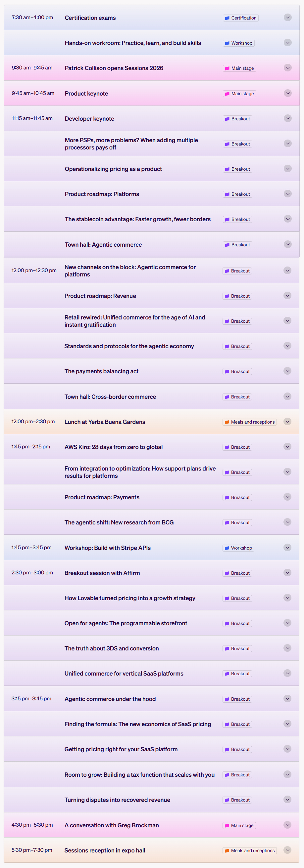Click the Certification tag flag icon
This screenshot has width=304, height=868.
(x=227, y=18)
